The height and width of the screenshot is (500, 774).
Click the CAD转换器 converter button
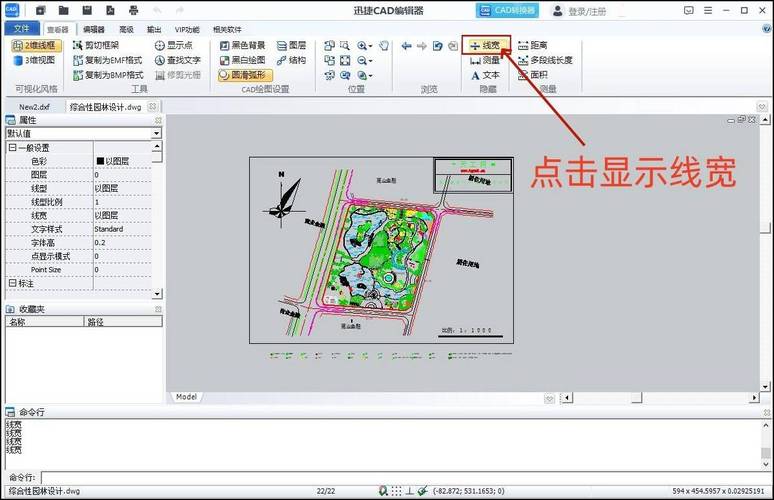click(x=509, y=11)
